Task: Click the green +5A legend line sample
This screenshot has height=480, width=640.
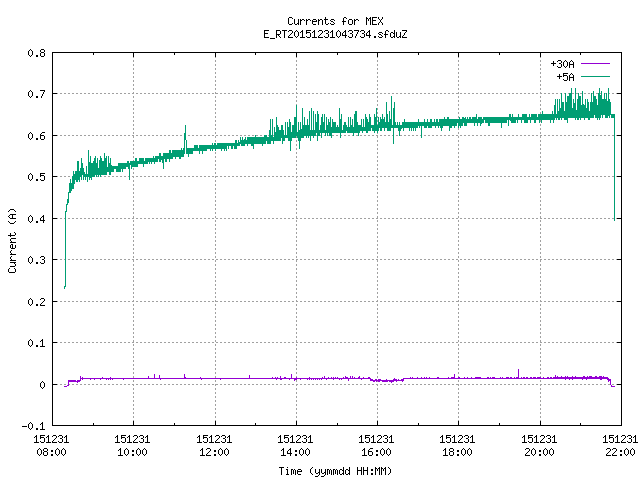Action: [x=595, y=76]
